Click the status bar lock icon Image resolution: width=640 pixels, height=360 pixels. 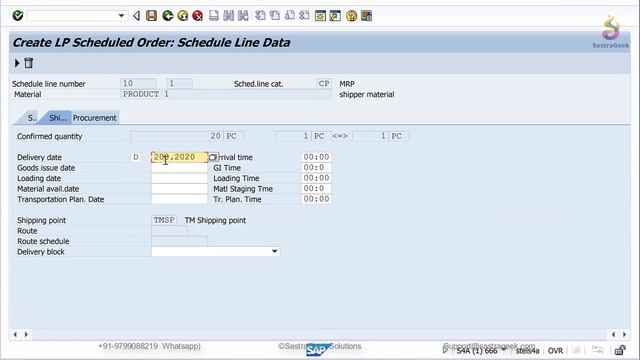click(620, 350)
